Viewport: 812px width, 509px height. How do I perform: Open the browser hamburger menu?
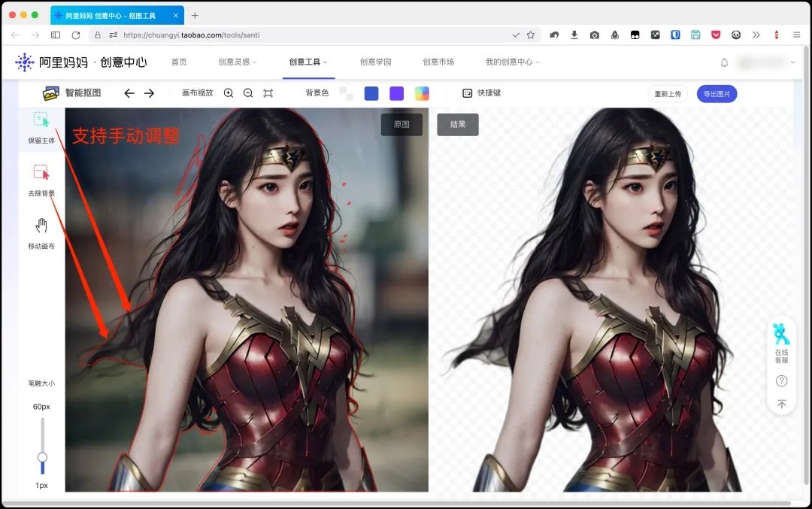coord(796,35)
